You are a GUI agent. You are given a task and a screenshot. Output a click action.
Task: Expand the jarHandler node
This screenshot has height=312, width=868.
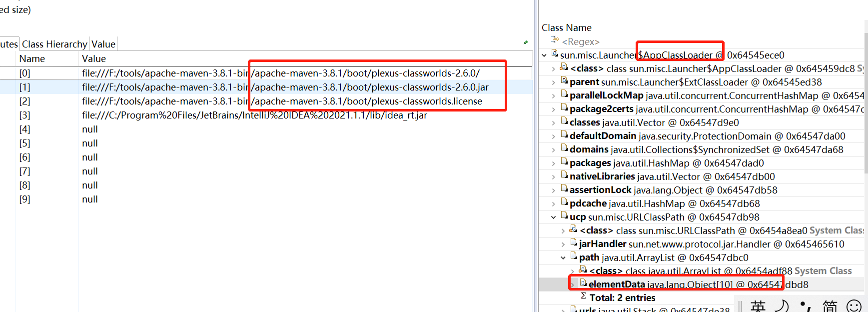563,244
